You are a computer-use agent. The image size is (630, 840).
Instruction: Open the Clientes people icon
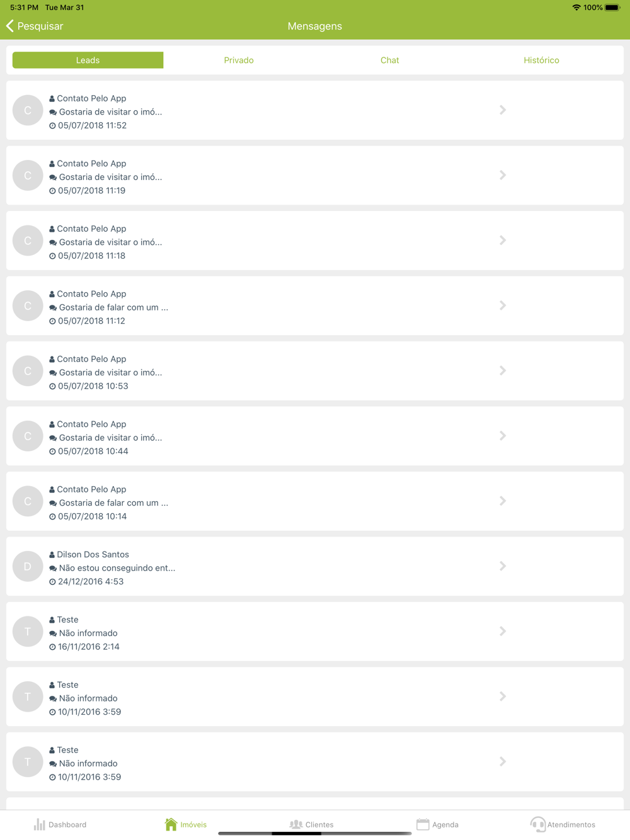[295, 824]
